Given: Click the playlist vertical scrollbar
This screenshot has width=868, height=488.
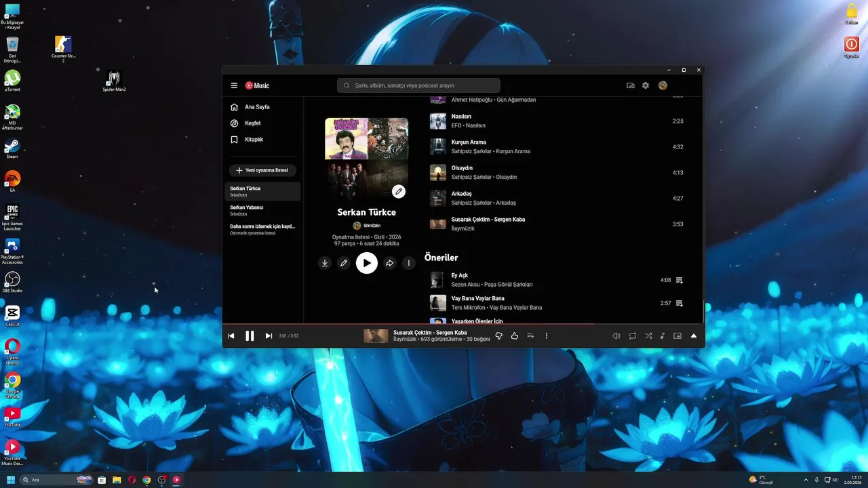Looking at the screenshot, I should [703, 312].
